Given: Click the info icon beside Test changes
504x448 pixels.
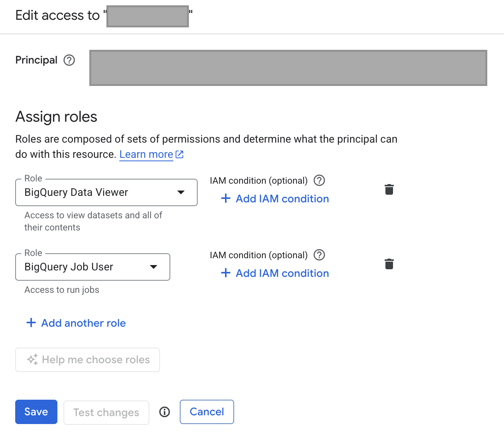Looking at the screenshot, I should click(x=165, y=412).
